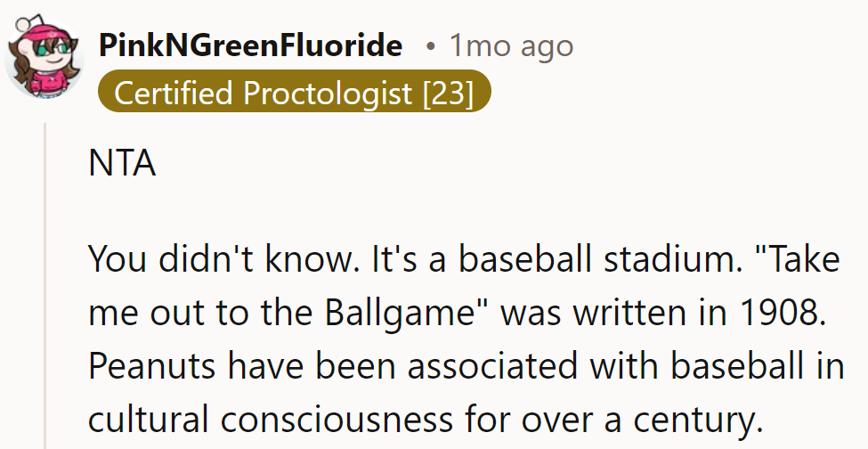The height and width of the screenshot is (449, 868).
Task: Click the '1mo ago' comment timestamp
Action: pyautogui.click(x=511, y=45)
